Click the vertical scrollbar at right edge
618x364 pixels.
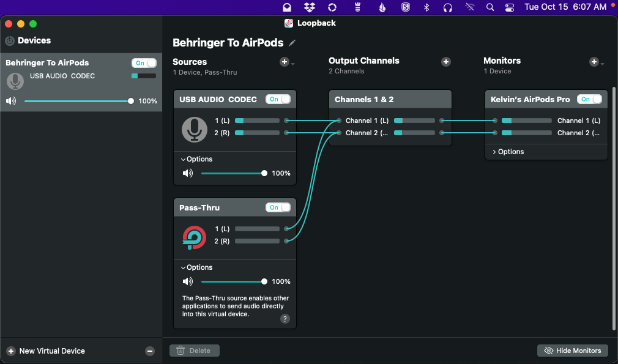614,209
